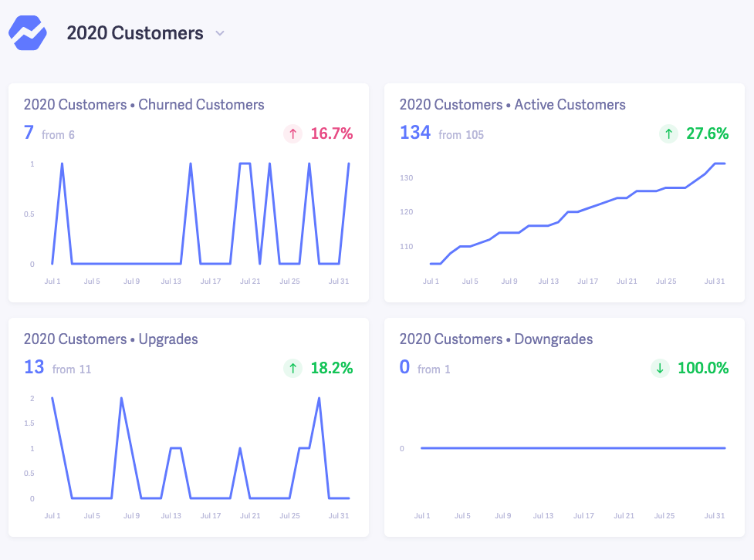Expand the chevron beside the dashboard title

click(x=219, y=34)
